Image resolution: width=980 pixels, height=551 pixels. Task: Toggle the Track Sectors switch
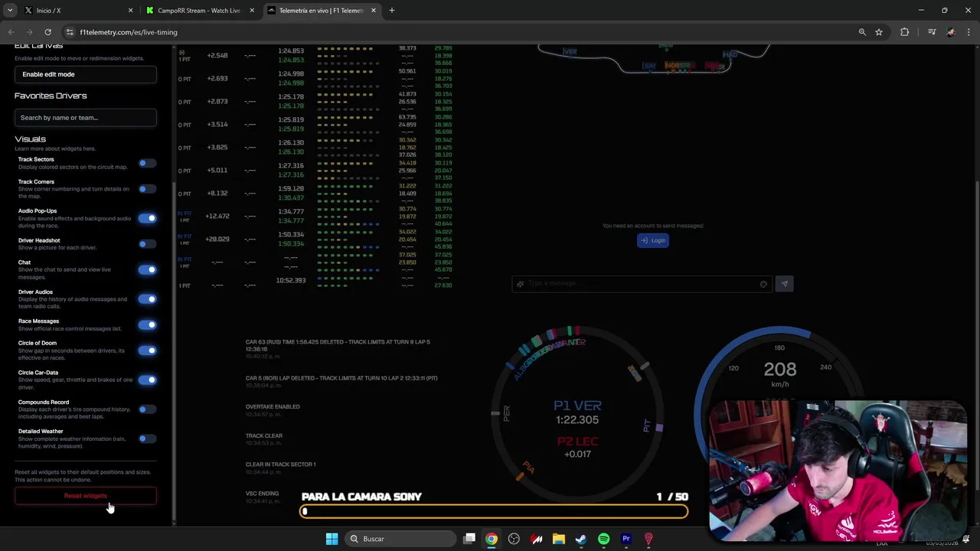point(147,163)
